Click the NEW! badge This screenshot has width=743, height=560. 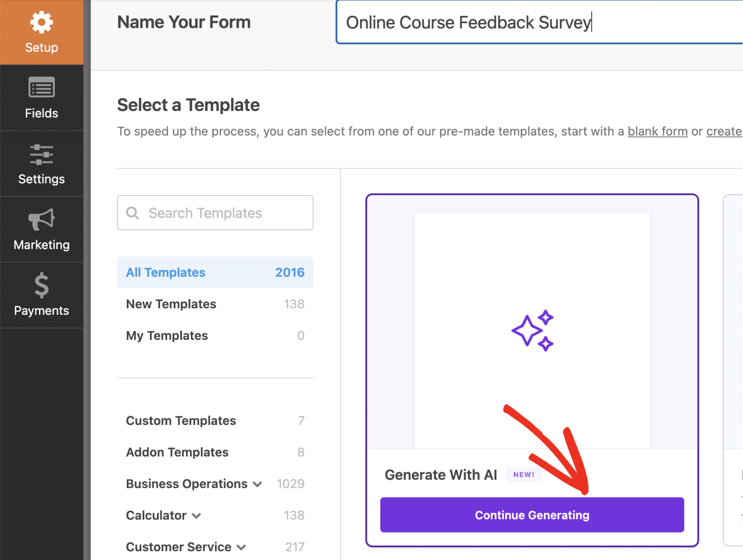pos(523,475)
